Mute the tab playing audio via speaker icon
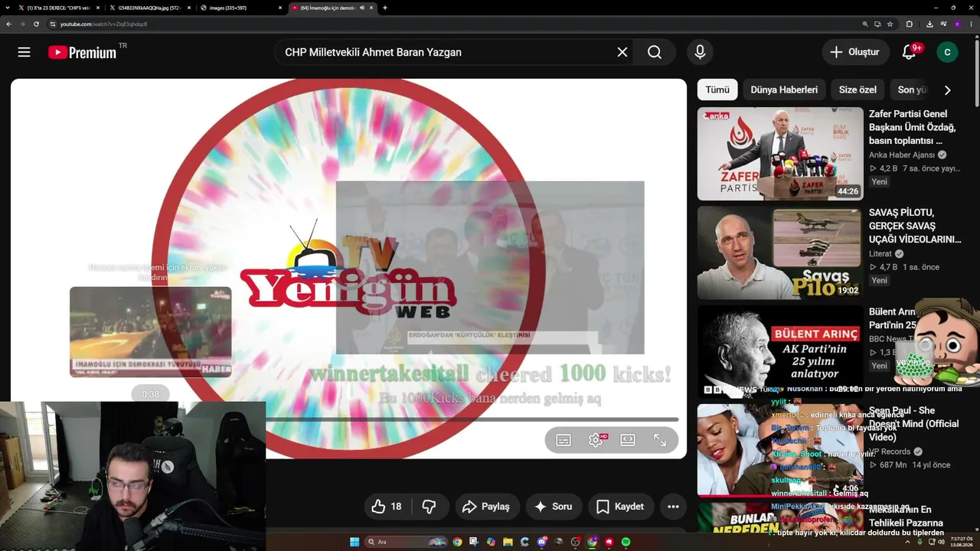The width and height of the screenshot is (980, 551). point(362,8)
